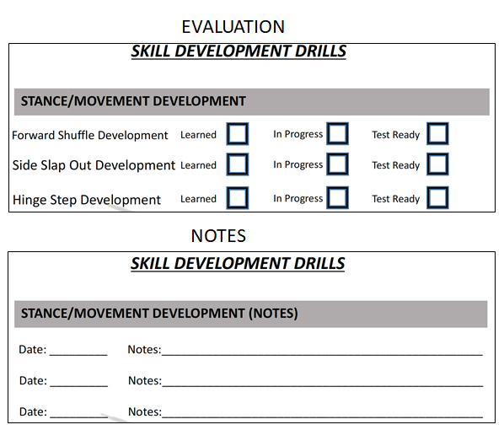504x430 pixels.
Task: Check Test Ready box for Forward Shuffle Development
Action: point(437,133)
